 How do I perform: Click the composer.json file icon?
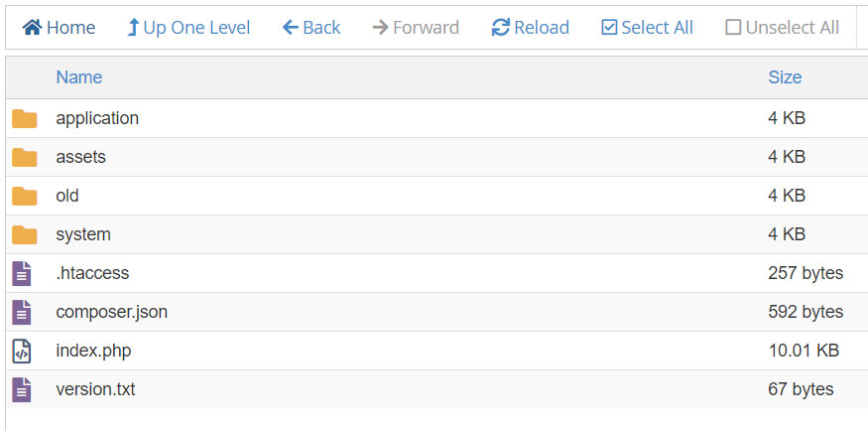[21, 312]
